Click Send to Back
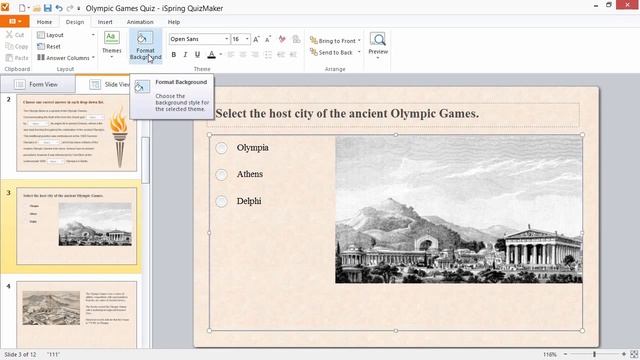 (x=331, y=52)
